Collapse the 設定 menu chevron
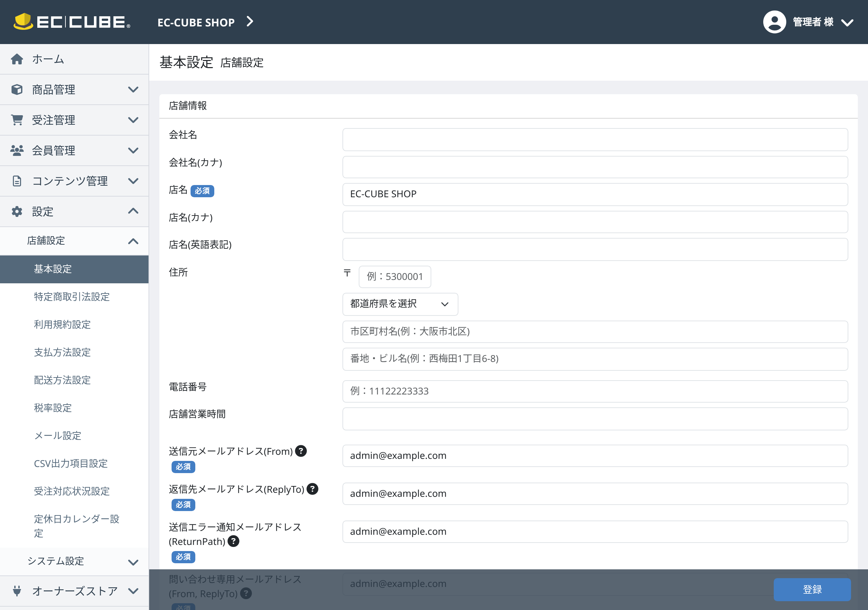Image resolution: width=868 pixels, height=610 pixels. tap(133, 211)
